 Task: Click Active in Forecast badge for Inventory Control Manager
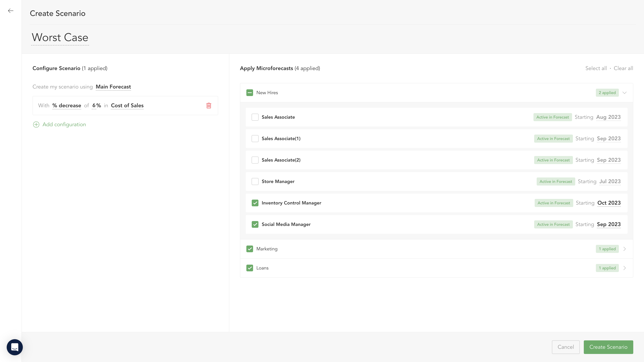point(554,203)
